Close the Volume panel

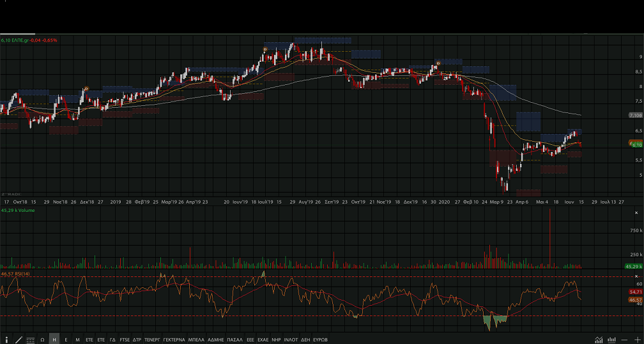point(636,213)
